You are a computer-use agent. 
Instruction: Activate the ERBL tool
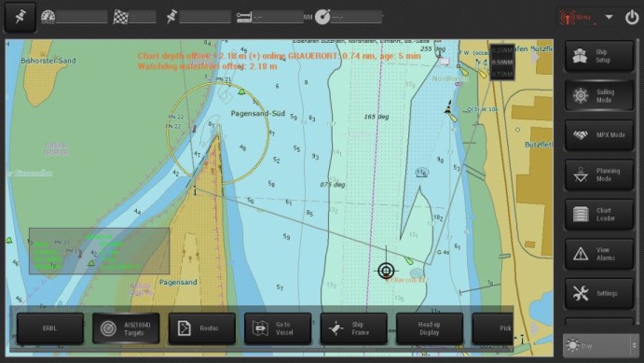point(49,328)
